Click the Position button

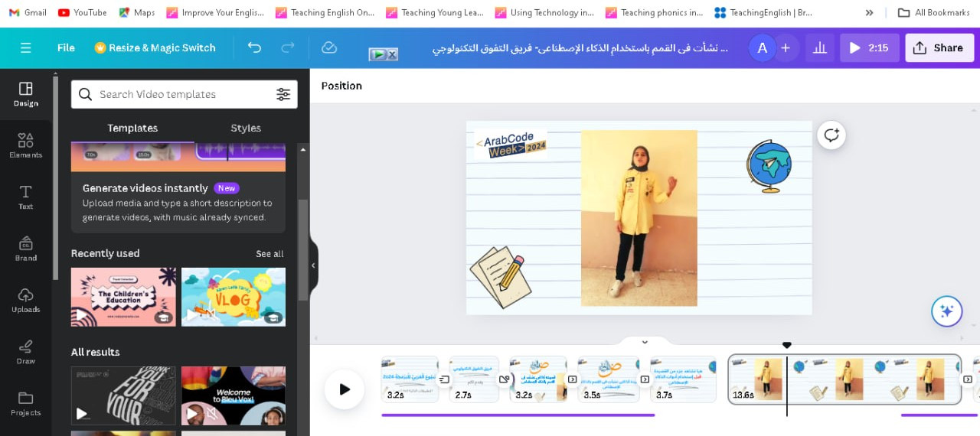click(341, 86)
